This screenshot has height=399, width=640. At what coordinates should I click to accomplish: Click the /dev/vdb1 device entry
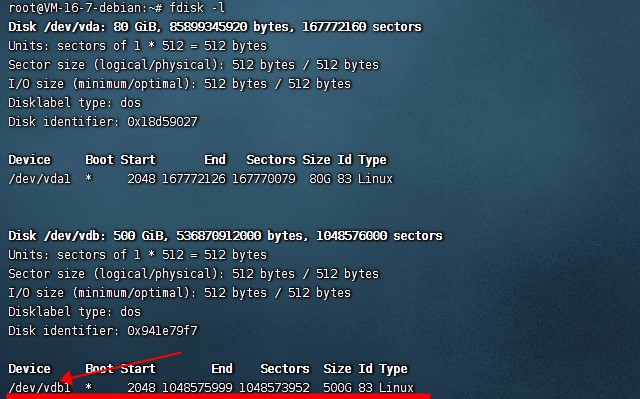coord(39,388)
